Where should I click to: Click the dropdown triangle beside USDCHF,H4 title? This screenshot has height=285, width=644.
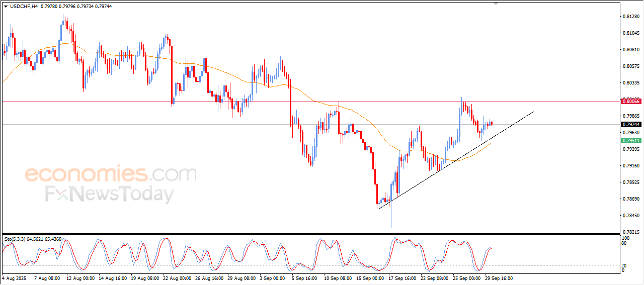(6, 7)
